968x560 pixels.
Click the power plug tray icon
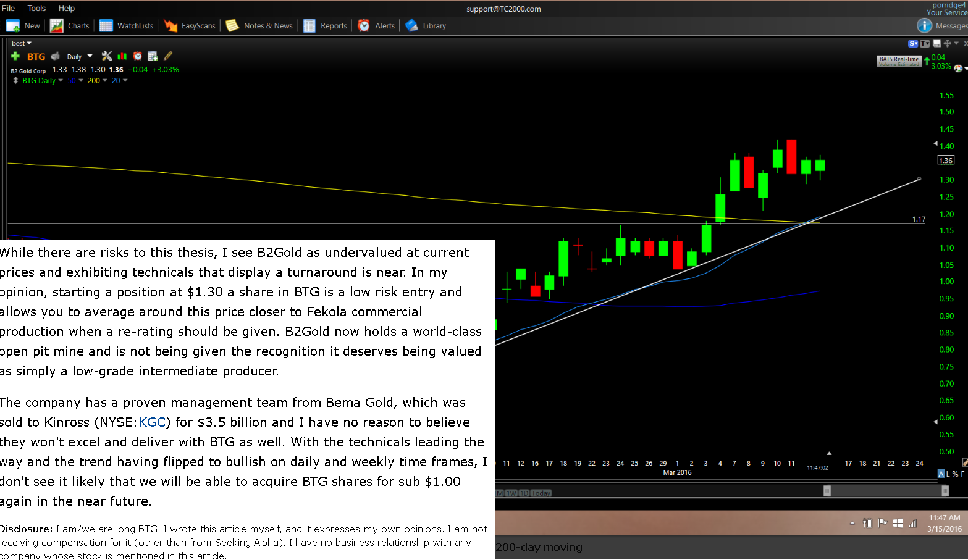point(867,523)
